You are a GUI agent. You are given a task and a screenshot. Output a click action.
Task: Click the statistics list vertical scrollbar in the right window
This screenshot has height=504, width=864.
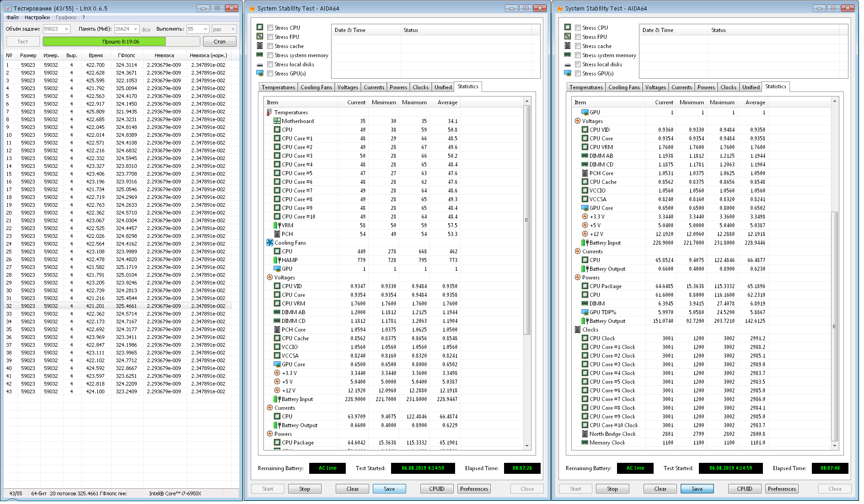[x=834, y=273]
